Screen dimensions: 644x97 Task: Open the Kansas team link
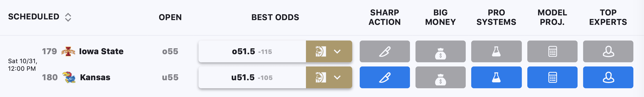coord(95,77)
